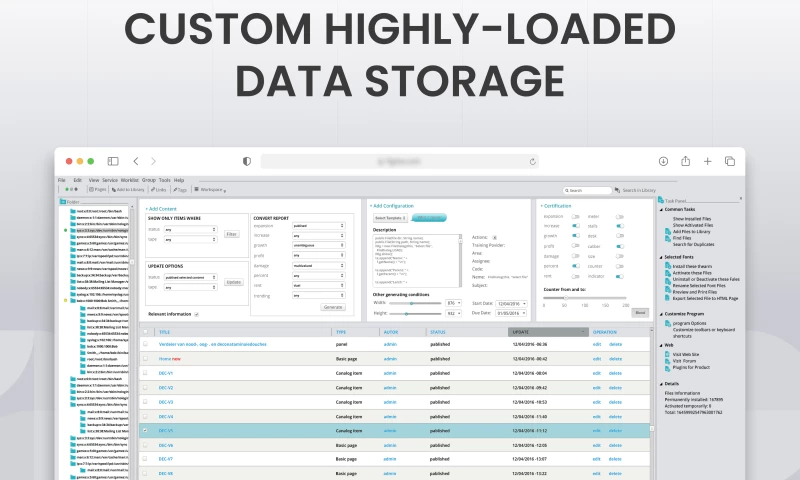Click delete link for DEC-V2 row
800x480 pixels.
coord(615,388)
